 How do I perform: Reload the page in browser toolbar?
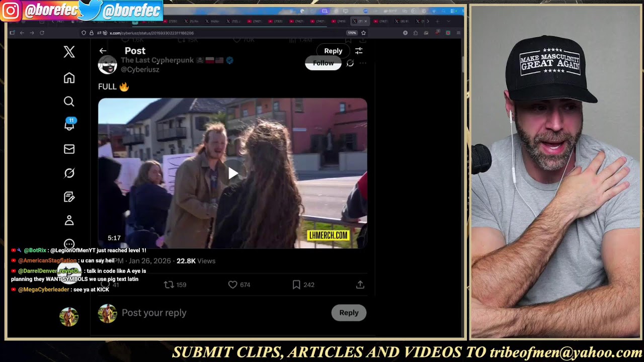click(42, 33)
